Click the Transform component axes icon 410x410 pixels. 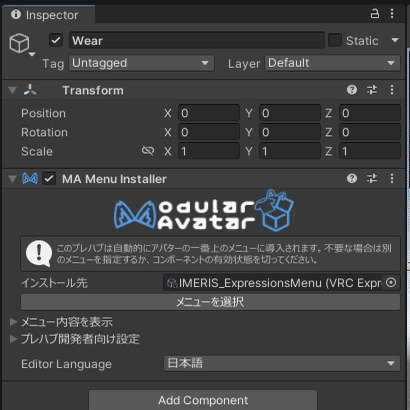(30, 90)
